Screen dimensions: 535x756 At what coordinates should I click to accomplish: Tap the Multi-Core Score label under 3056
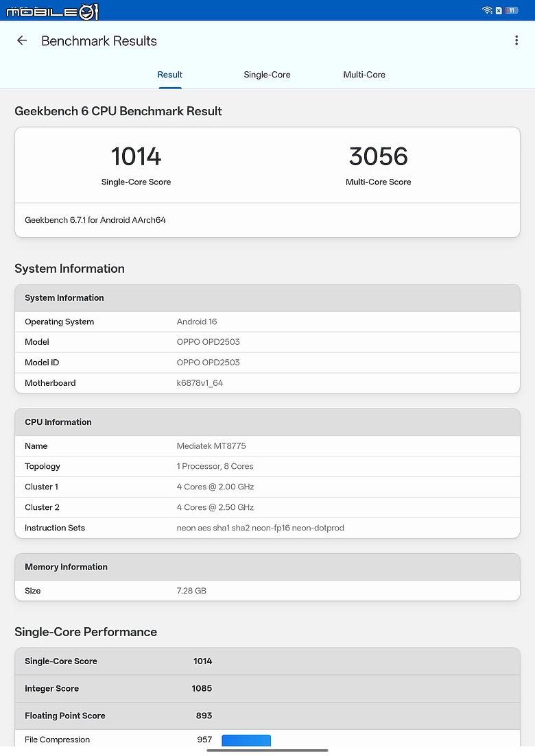tap(378, 182)
